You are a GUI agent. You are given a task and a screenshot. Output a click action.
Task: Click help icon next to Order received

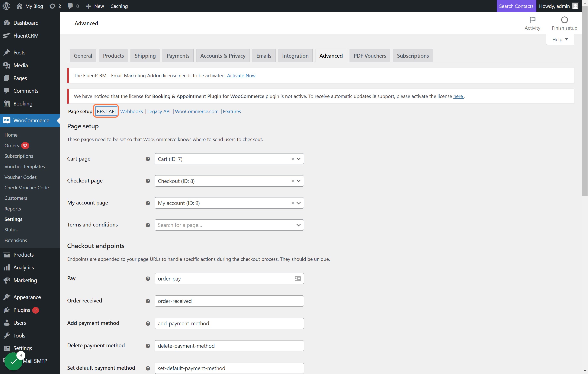tap(148, 301)
